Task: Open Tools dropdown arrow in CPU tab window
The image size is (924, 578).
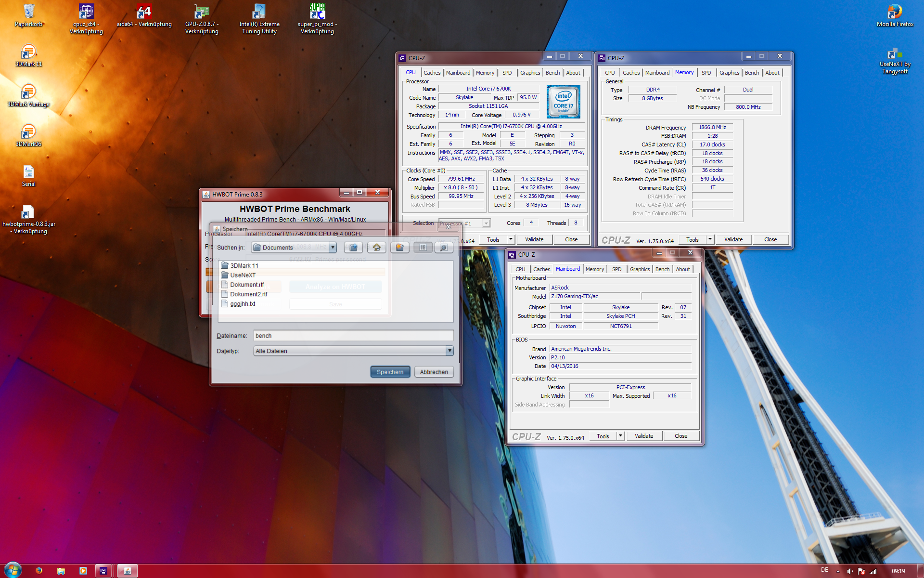Action: [x=511, y=239]
